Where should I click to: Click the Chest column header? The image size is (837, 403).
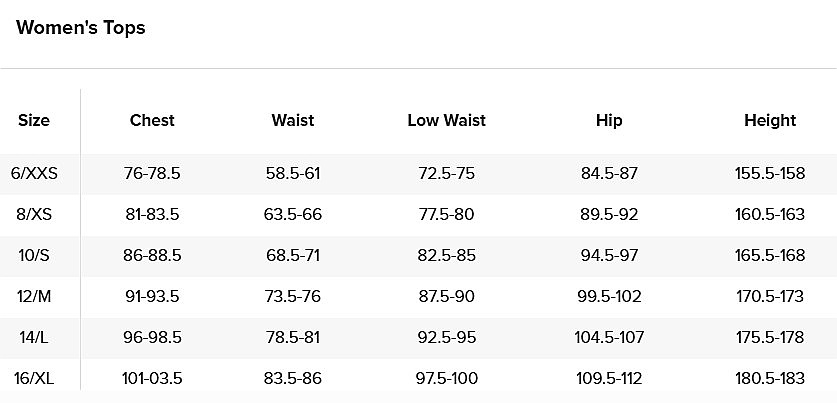pyautogui.click(x=152, y=121)
